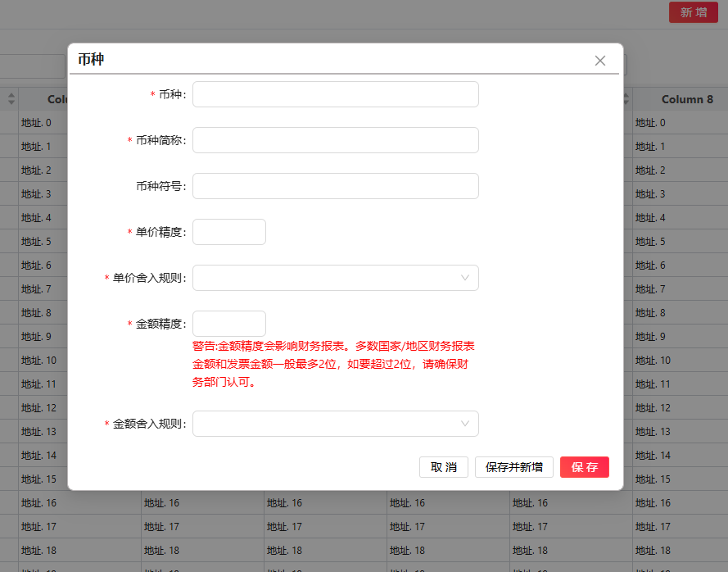Click the 币种 input field
728x572 pixels.
pos(335,94)
